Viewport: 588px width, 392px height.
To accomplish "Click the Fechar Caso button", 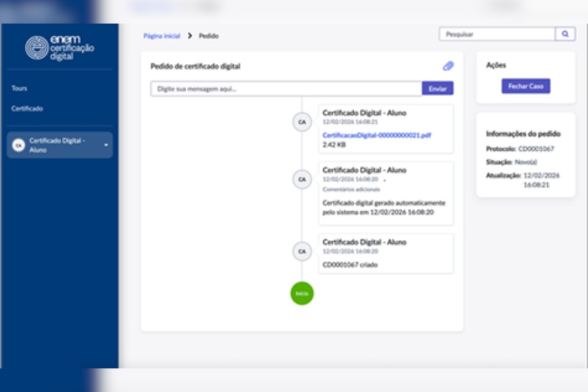I will point(526,86).
